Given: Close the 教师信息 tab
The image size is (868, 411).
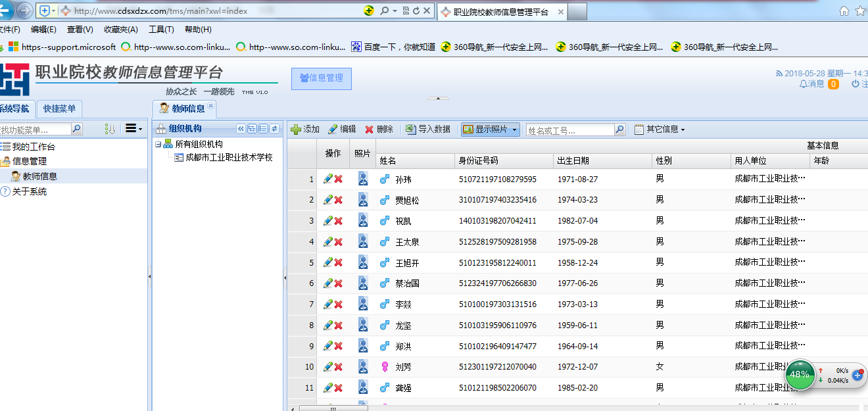Looking at the screenshot, I should pos(210,105).
